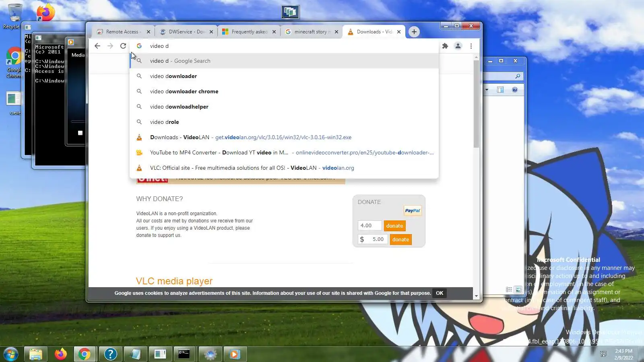The image size is (644, 362).
Task: Open the Firefox desktop shortcut
Action: point(45,12)
